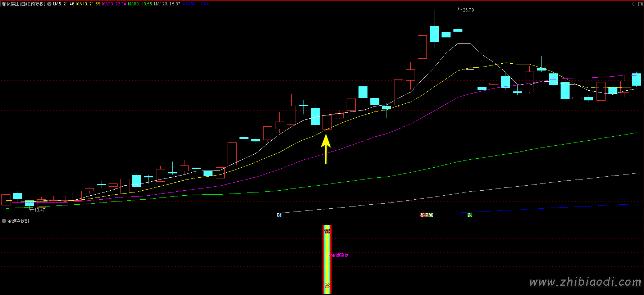Viewport: 644px width, 295px height.
Task: Click the MA120 indicator label
Action: (167, 4)
